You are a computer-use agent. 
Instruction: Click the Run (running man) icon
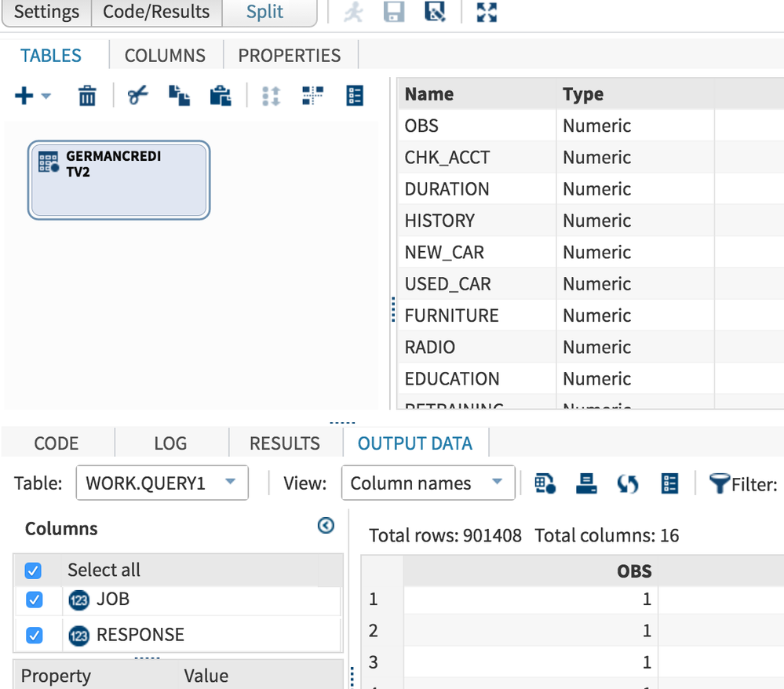pos(353,13)
